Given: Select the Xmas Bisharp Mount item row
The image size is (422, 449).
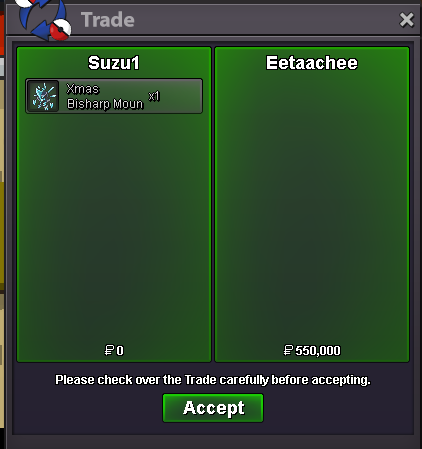Looking at the screenshot, I should point(114,96).
